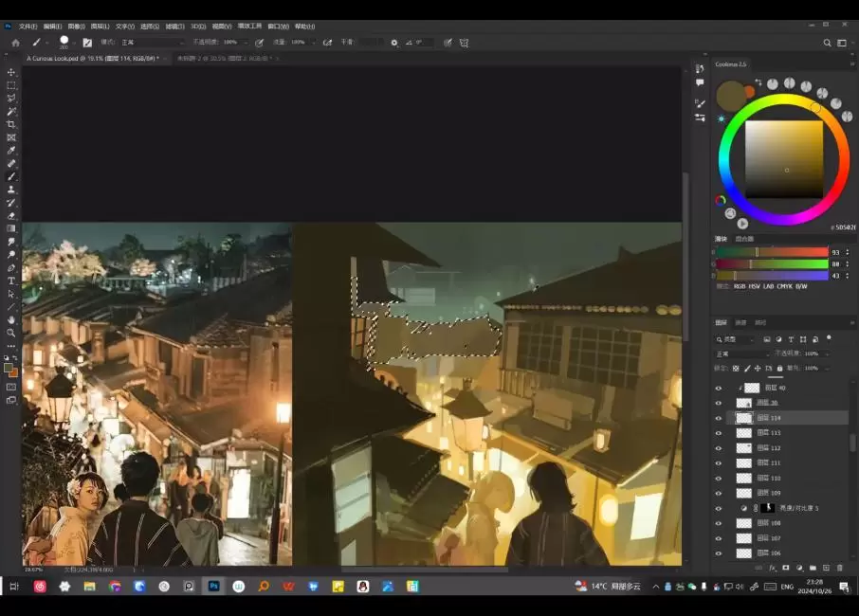859x616 pixels.
Task: Select the Dodge tool
Action: [x=11, y=255]
